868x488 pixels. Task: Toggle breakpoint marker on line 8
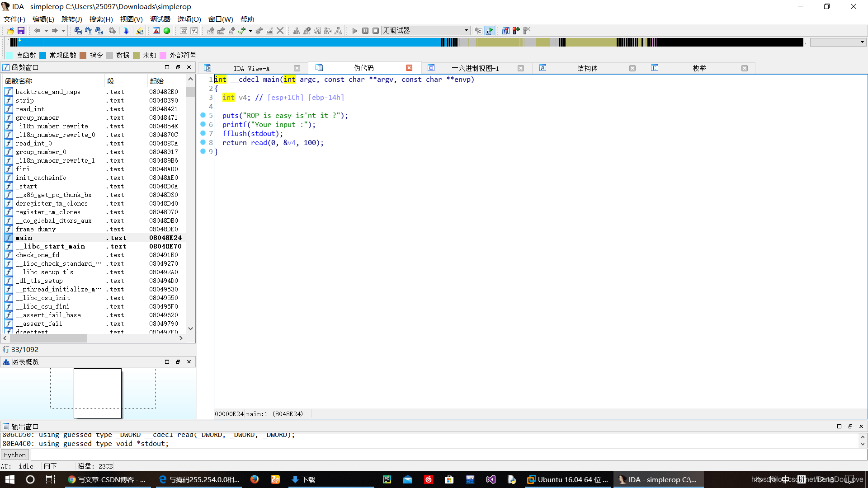coord(203,142)
